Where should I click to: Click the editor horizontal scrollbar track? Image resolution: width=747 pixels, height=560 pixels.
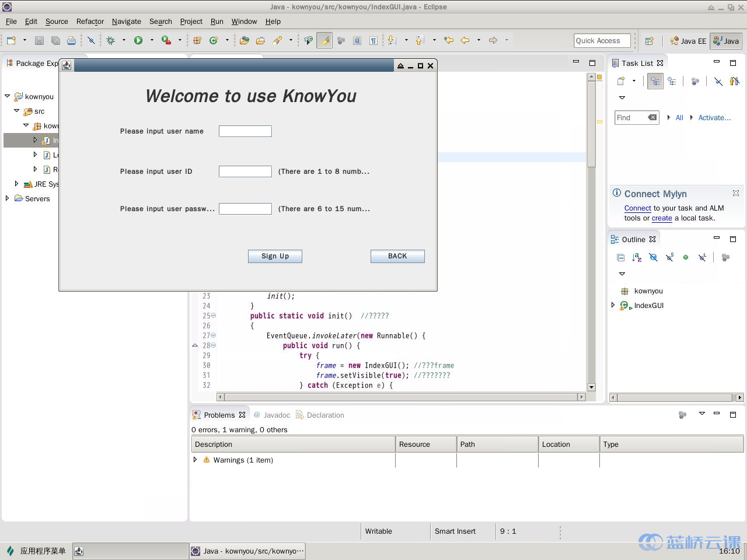400,397
